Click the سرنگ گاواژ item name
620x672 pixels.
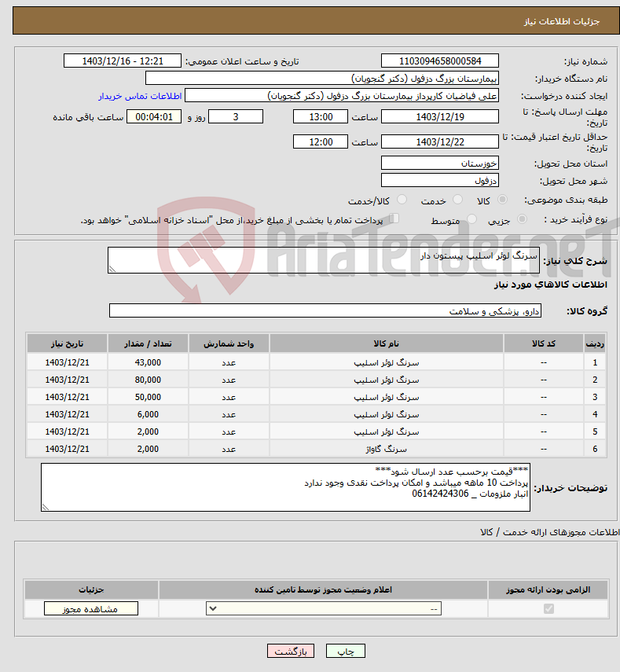[x=386, y=449]
